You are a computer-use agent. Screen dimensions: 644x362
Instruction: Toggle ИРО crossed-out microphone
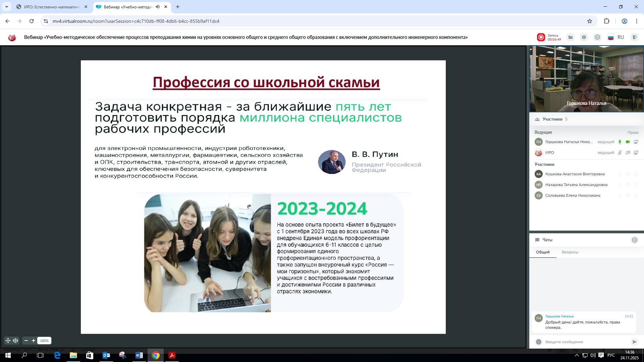coord(620,153)
